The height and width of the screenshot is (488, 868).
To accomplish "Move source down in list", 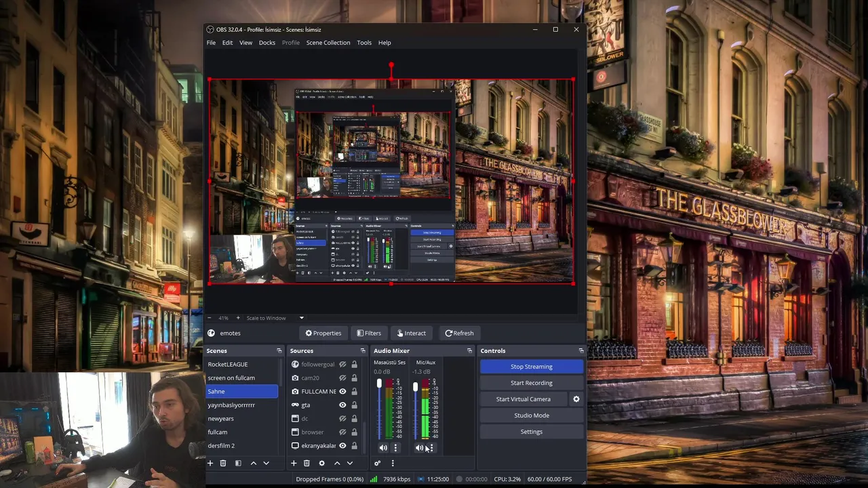I will [349, 463].
